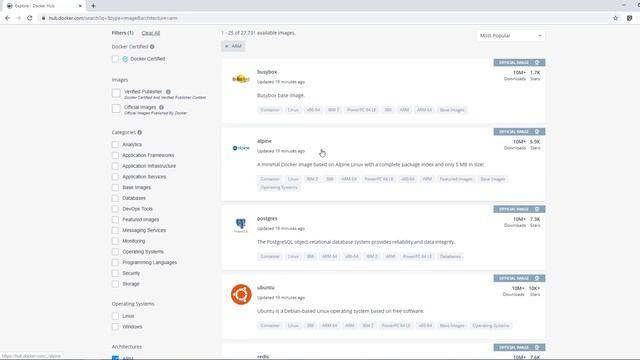Click Categories info icon
640x360 pixels.
pyautogui.click(x=140, y=132)
